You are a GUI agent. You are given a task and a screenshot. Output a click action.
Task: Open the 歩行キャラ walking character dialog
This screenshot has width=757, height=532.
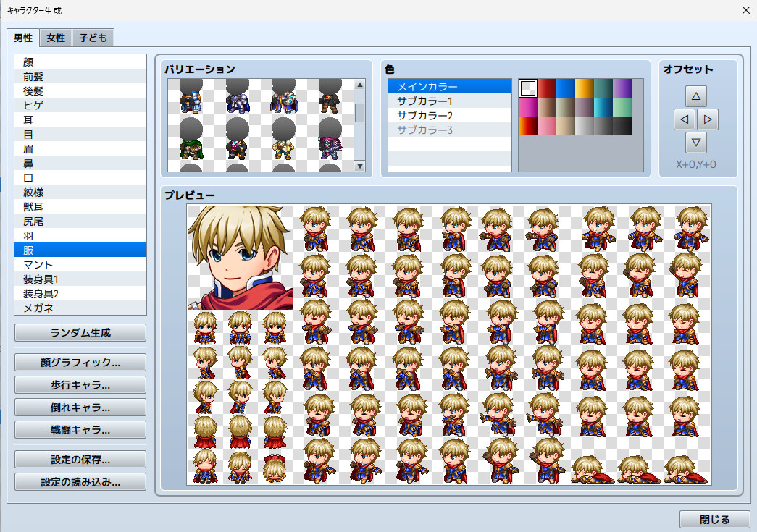coord(80,384)
